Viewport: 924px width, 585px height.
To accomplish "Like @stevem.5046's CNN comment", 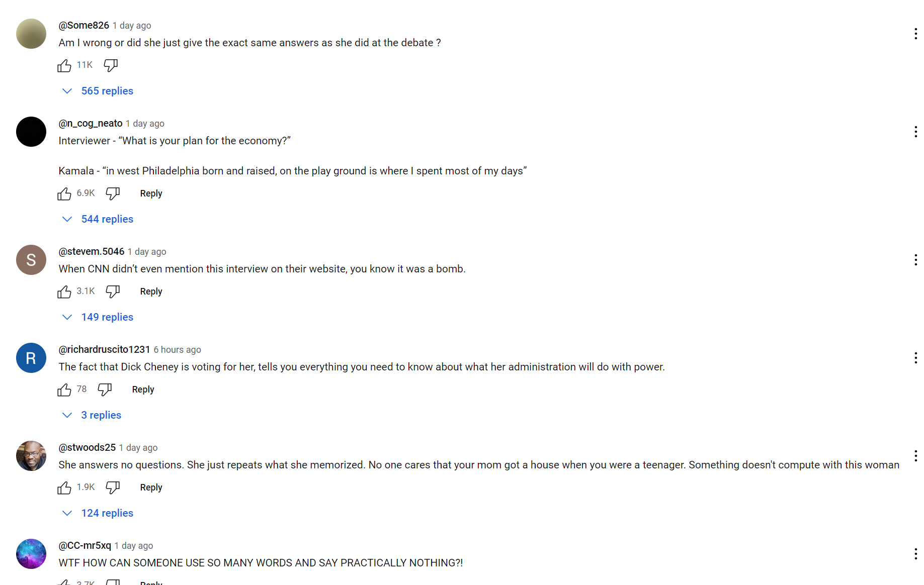I will [x=64, y=291].
